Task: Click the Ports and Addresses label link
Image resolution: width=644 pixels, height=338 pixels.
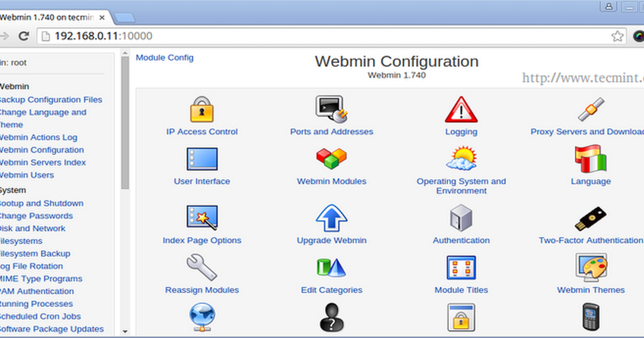Action: [331, 132]
